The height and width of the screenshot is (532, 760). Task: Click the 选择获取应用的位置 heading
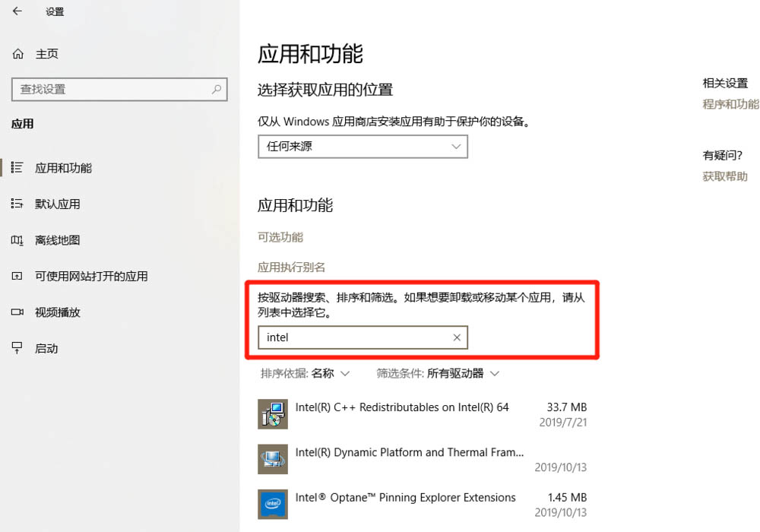[x=325, y=90]
